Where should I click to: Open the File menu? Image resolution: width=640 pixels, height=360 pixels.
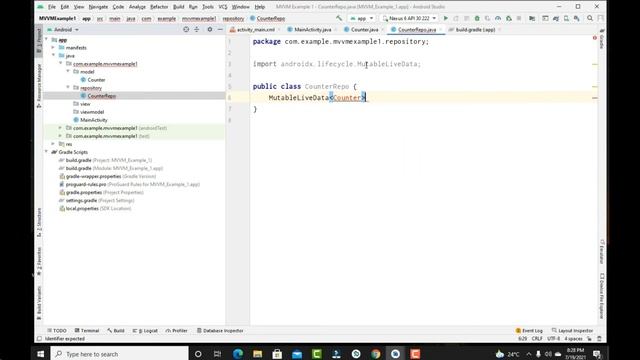[x=52, y=7]
